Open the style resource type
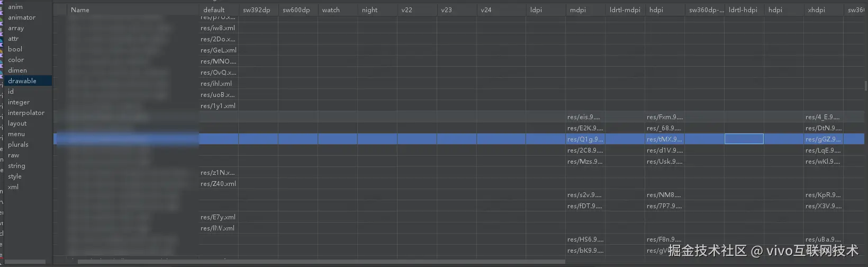This screenshot has width=868, height=267. 15,176
